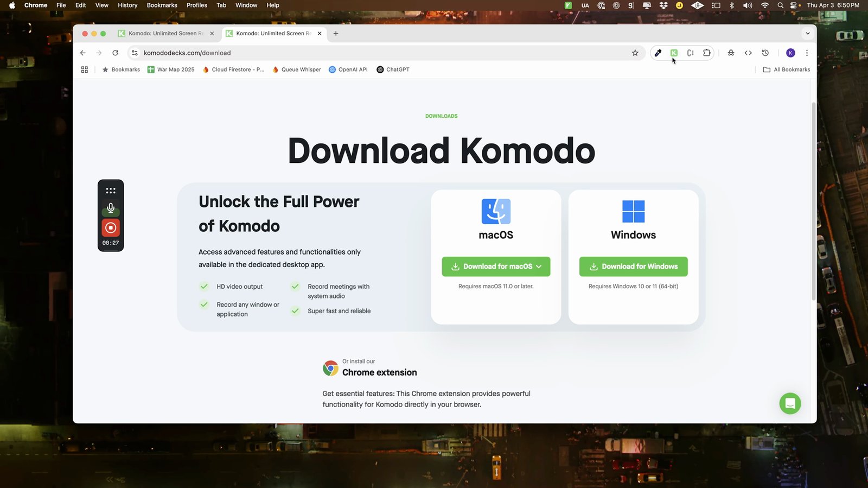The height and width of the screenshot is (488, 868).
Task: Open the Profiles menu
Action: [x=197, y=5]
